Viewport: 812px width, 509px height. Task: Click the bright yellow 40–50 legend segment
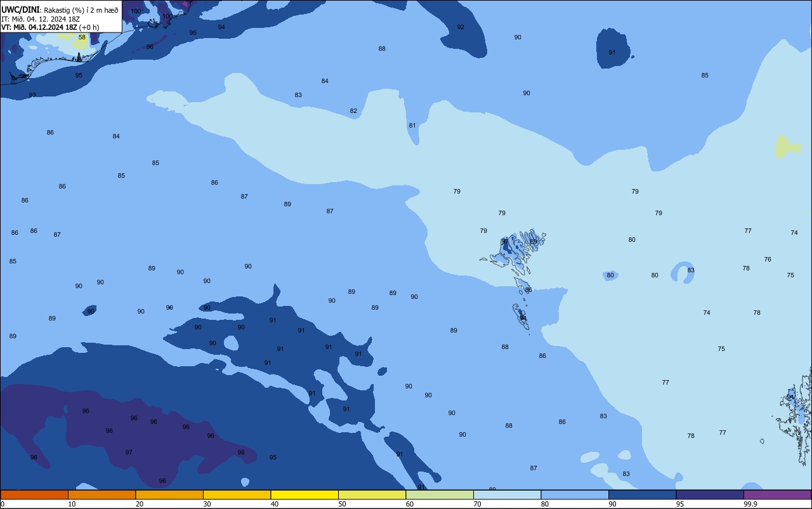pyautogui.click(x=304, y=494)
